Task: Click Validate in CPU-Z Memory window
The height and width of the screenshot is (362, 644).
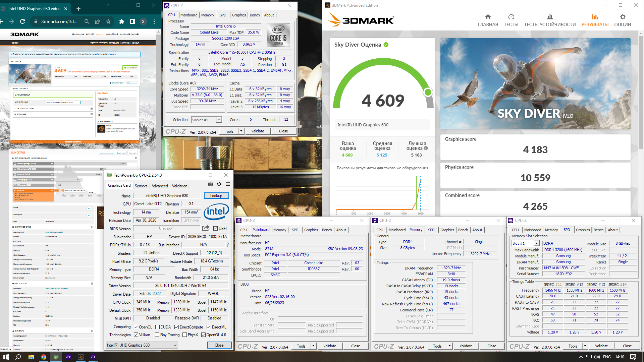Action: tap(466, 346)
